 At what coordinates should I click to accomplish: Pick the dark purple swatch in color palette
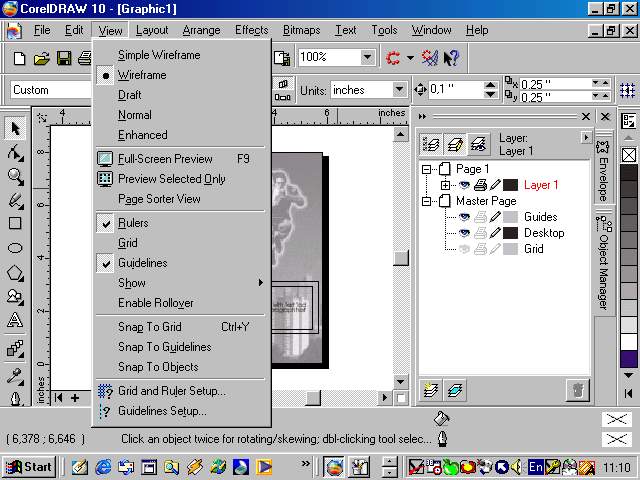tap(628, 358)
